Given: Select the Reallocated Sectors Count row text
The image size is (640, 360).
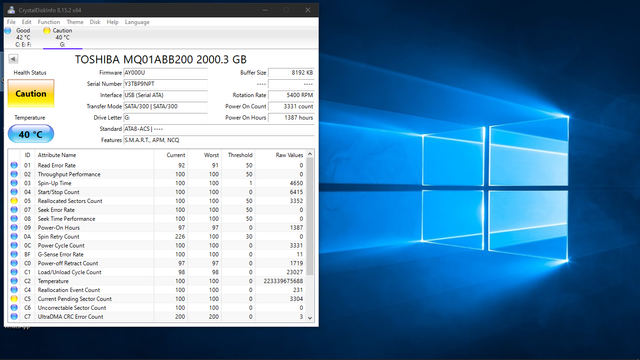Looking at the screenshot, I should [x=70, y=201].
